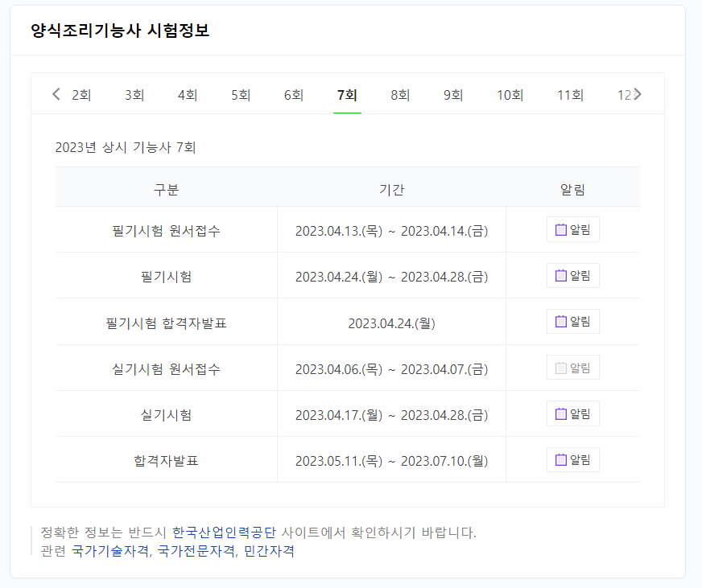Set 알림 for the 필기시험 row

(572, 276)
